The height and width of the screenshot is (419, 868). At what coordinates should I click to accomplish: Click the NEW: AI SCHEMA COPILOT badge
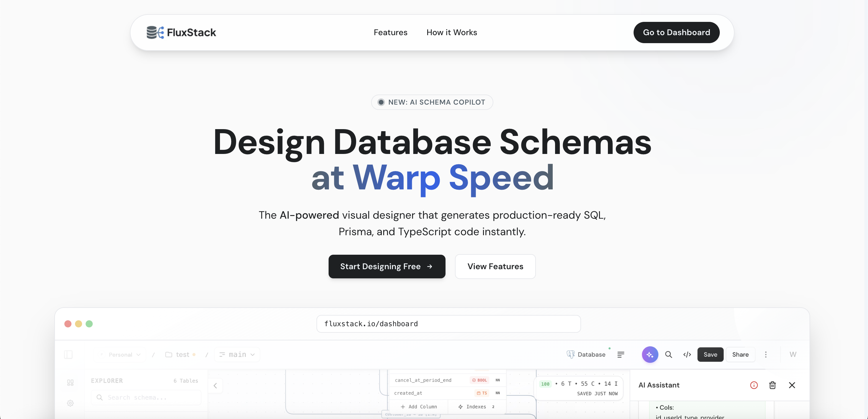pos(432,102)
